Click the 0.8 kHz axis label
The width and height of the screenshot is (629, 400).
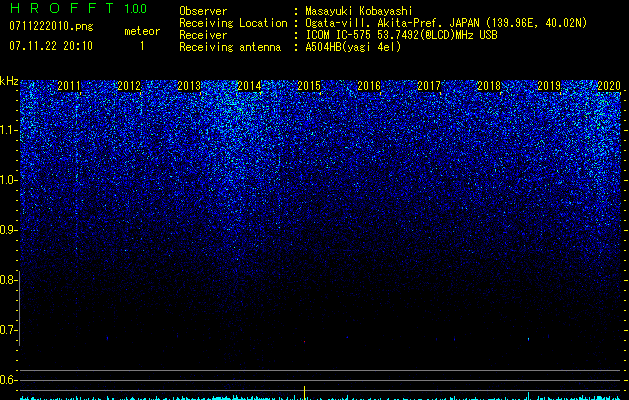[9, 280]
